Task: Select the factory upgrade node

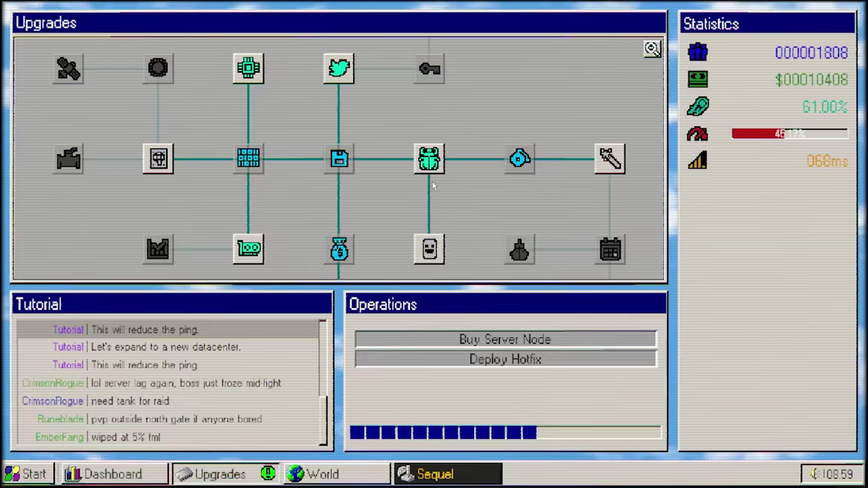Action: point(157,249)
